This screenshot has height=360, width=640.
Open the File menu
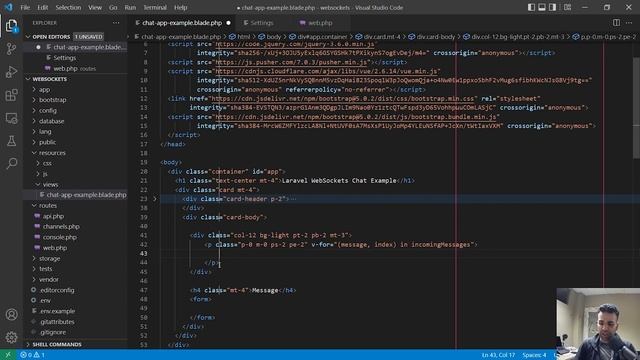[25, 7]
